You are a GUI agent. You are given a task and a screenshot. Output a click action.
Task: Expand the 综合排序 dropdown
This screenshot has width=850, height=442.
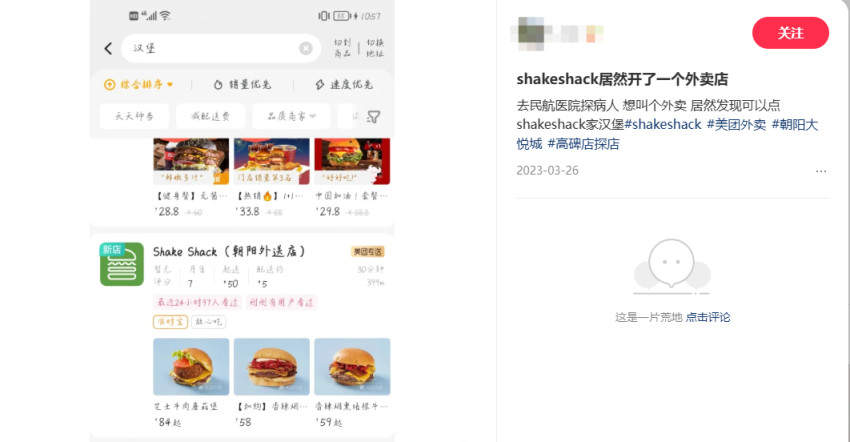point(139,85)
